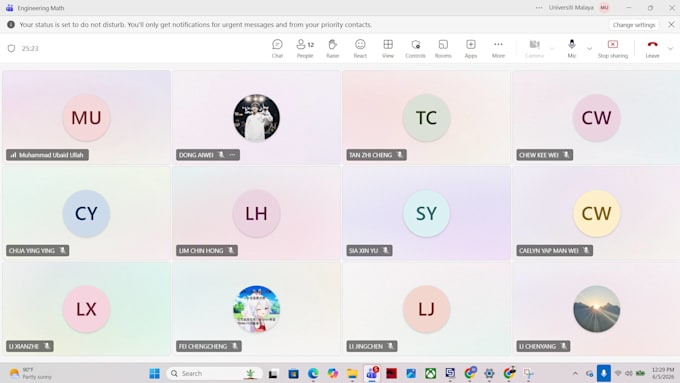
Task: Open the Apps button in toolbar
Action: 471,48
